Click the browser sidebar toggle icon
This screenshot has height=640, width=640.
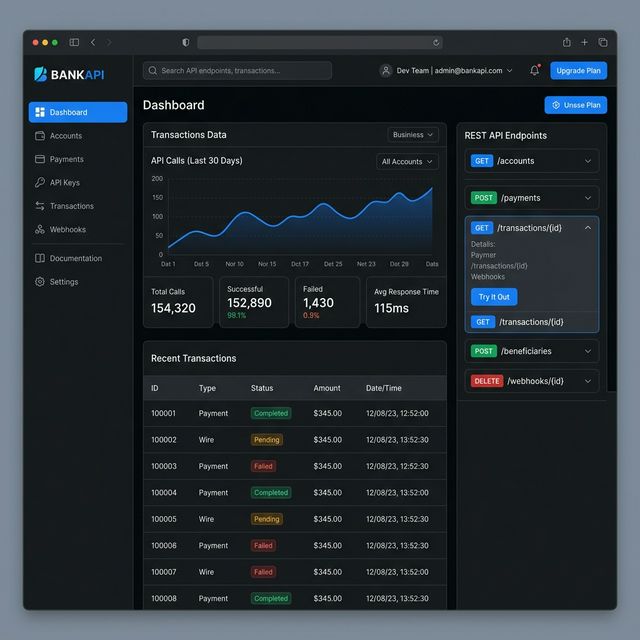(x=74, y=42)
